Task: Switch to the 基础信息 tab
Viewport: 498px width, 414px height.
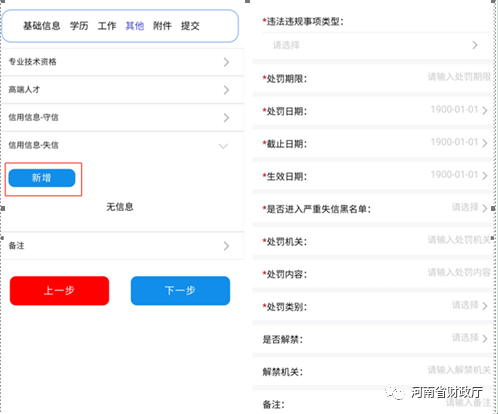Action: 42,26
